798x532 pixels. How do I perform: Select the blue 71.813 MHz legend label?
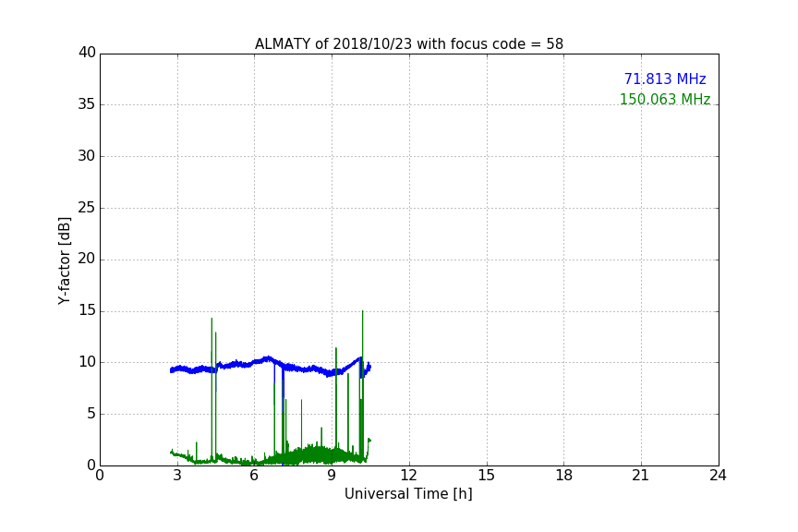[x=665, y=79]
